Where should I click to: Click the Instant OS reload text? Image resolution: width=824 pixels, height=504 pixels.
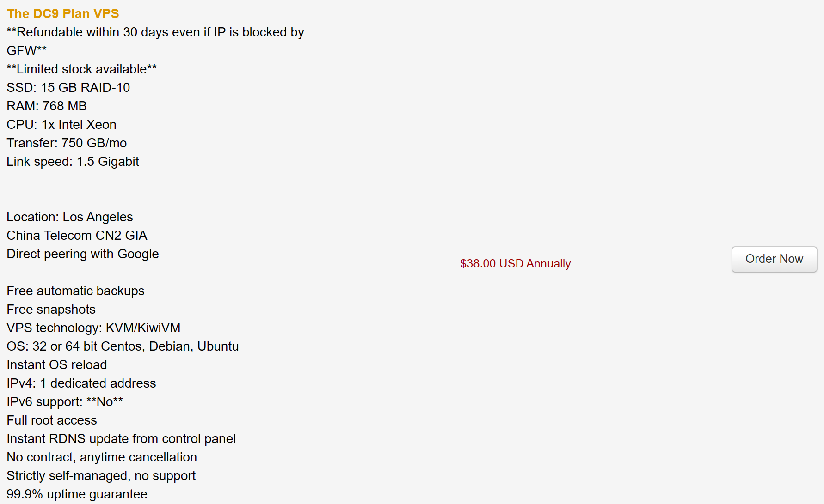click(x=57, y=365)
